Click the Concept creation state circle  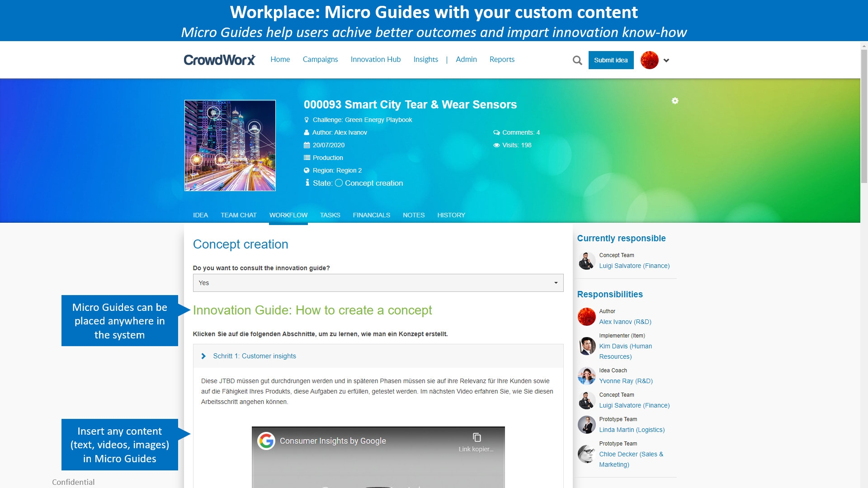(339, 183)
